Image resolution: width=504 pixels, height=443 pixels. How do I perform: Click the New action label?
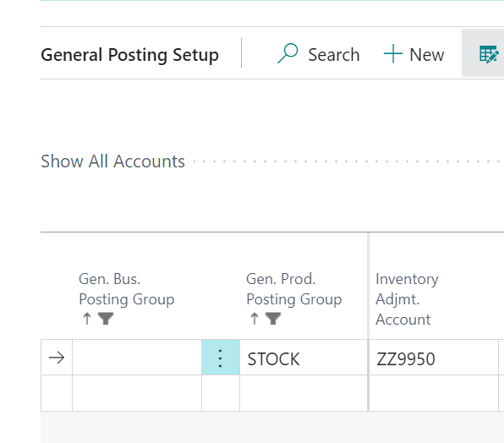pos(427,55)
